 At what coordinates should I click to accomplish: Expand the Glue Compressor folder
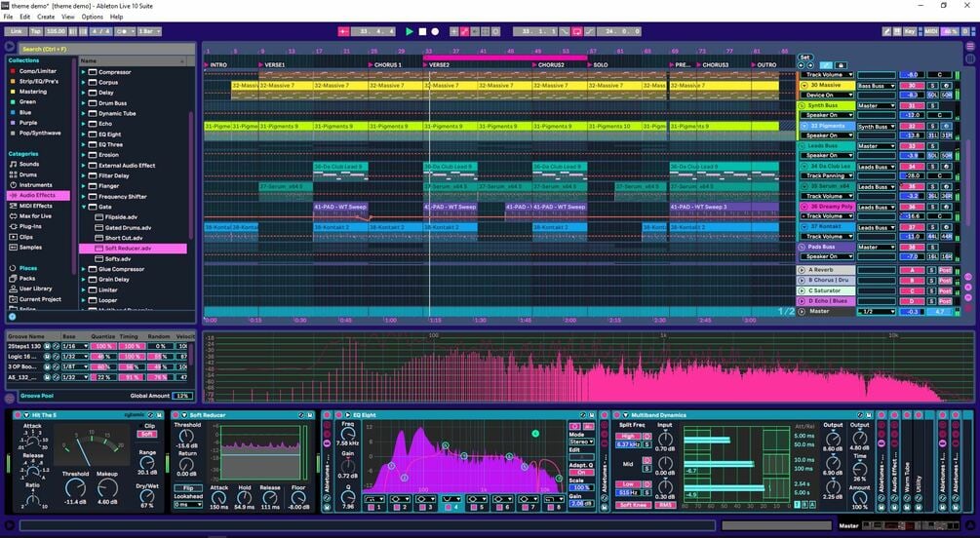83,269
